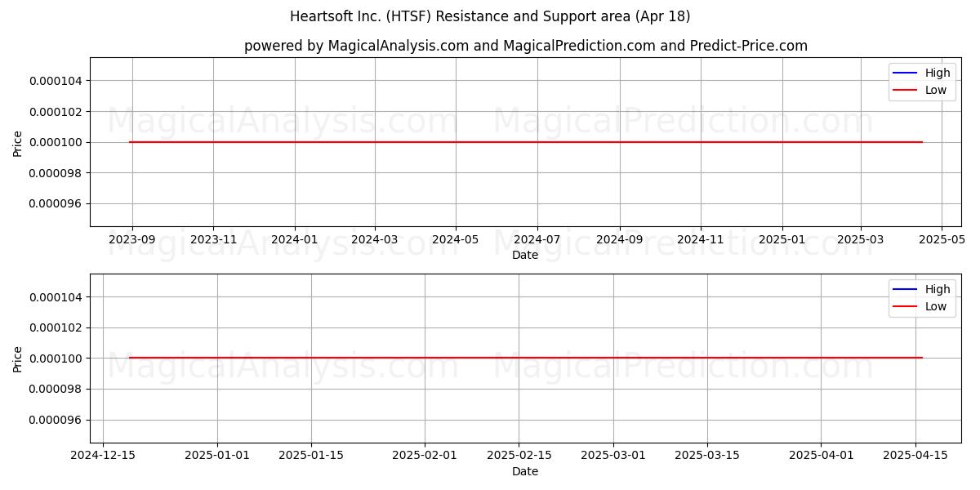Click the '2024-03' x-axis label
Viewport: 980px width, 490px height.
(375, 241)
